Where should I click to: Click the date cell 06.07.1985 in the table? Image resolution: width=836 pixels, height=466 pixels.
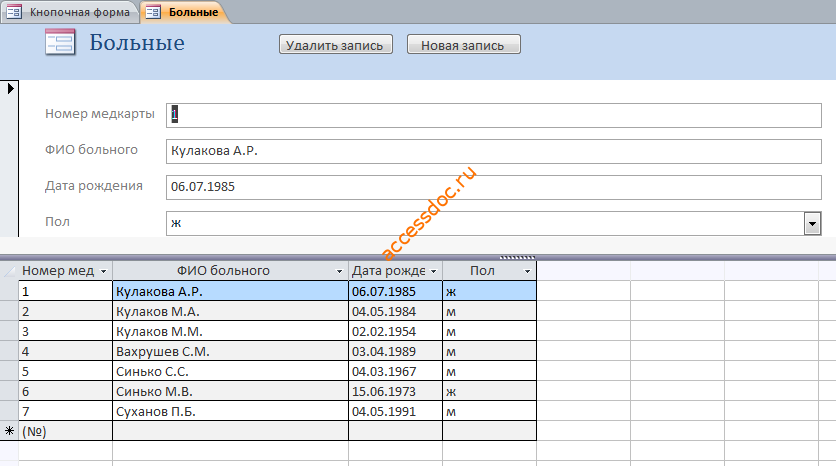[x=396, y=291]
